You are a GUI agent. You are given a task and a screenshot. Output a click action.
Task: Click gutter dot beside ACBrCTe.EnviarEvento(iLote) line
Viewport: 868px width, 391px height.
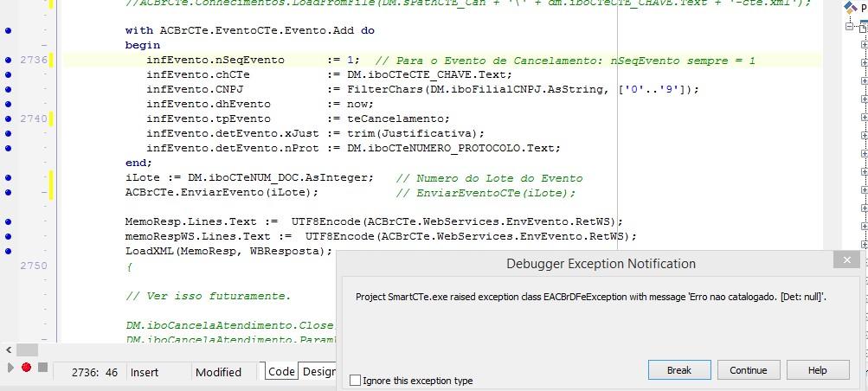[8, 192]
